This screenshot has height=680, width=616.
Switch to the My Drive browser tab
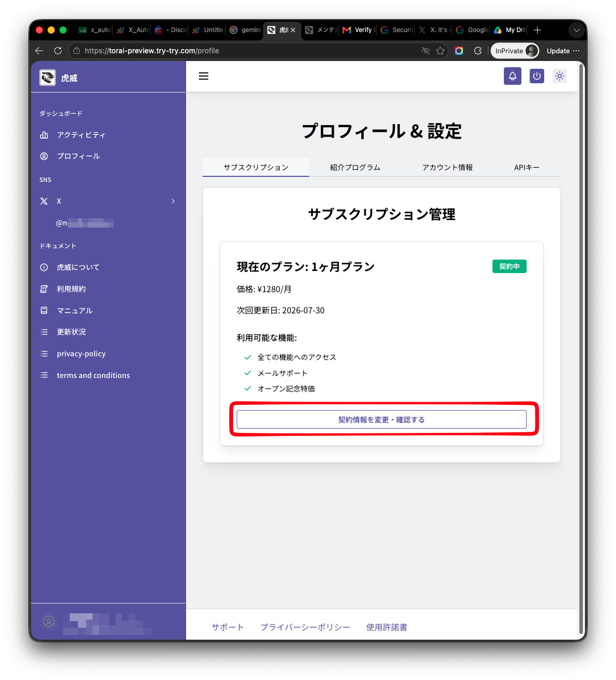click(x=509, y=30)
